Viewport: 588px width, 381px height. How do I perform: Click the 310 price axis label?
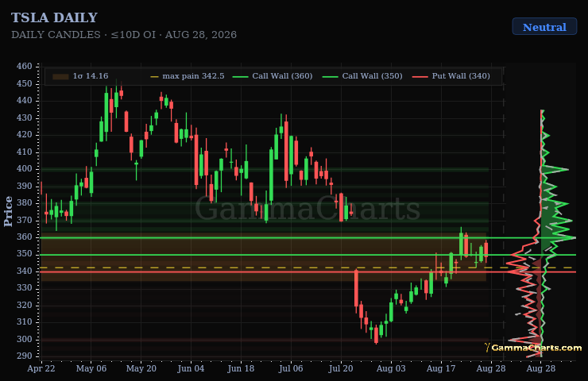25,321
